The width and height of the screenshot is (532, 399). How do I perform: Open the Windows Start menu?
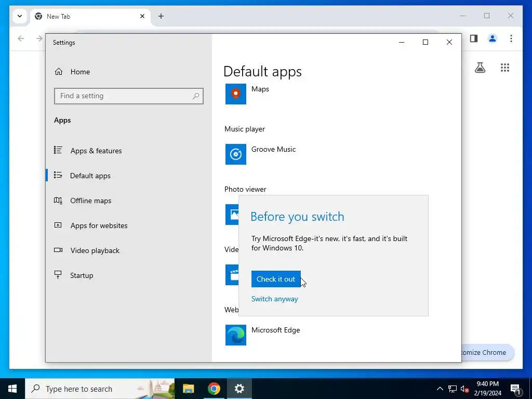click(x=12, y=389)
